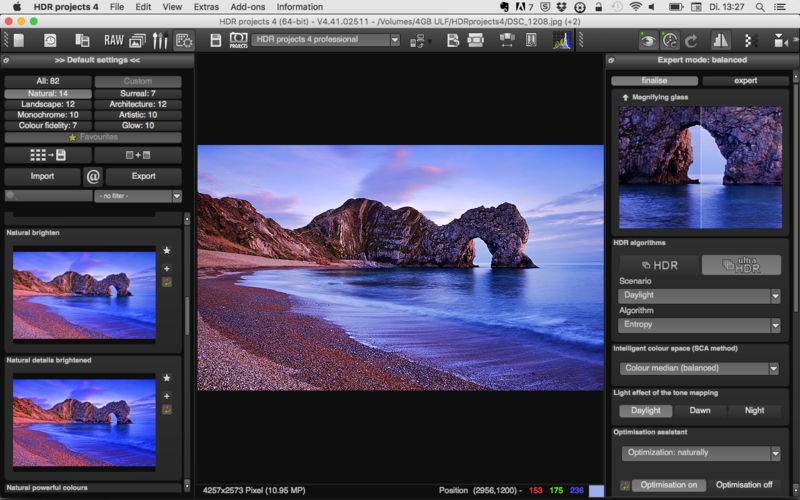800x500 pixels.
Task: Click the floppy disk save icon
Action: point(215,40)
